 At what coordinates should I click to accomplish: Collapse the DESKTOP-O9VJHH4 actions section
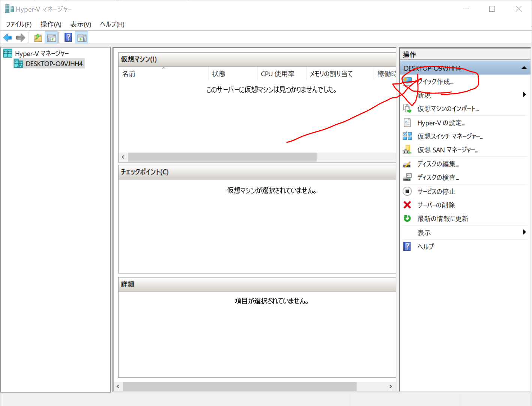[524, 68]
